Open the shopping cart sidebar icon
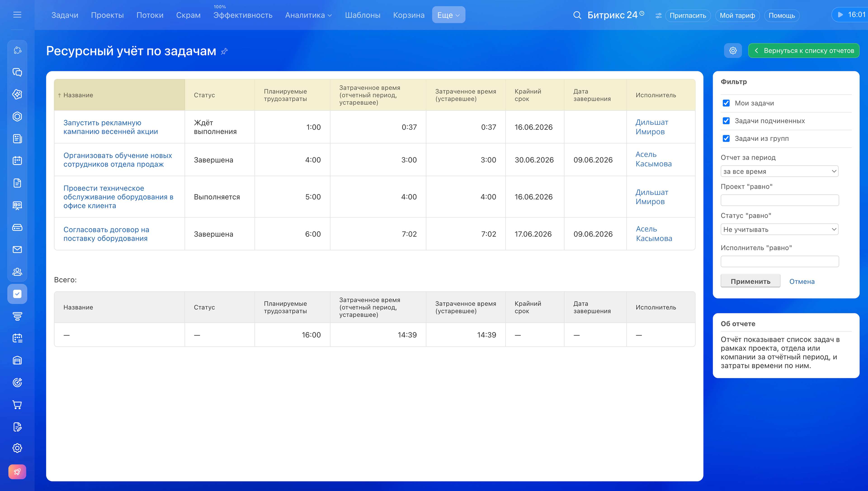Screen dimensions: 868x491 17,405
